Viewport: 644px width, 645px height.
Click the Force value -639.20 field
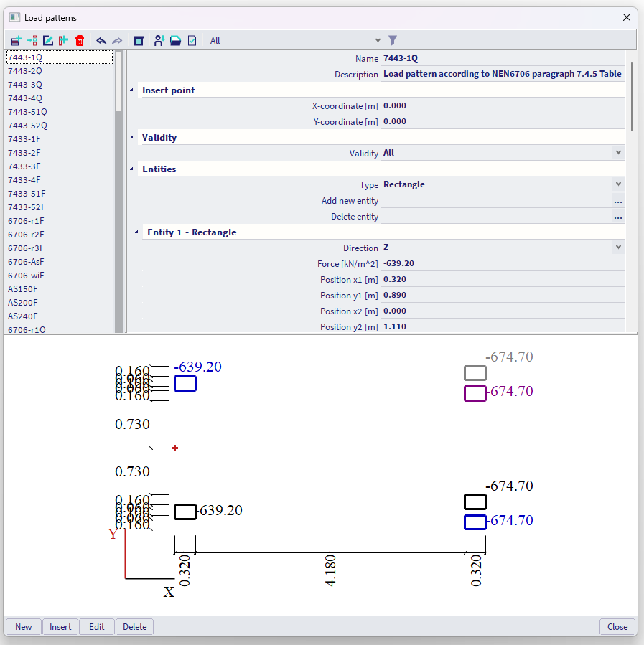pos(503,264)
